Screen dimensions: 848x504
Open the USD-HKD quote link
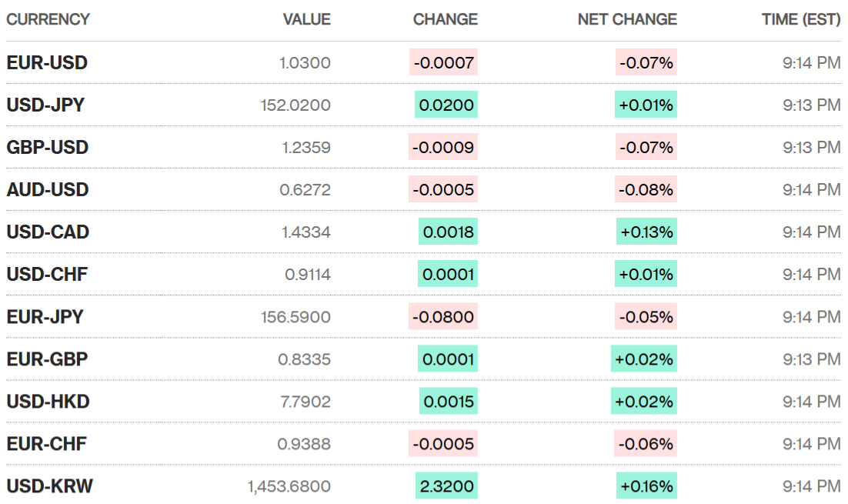click(x=48, y=401)
